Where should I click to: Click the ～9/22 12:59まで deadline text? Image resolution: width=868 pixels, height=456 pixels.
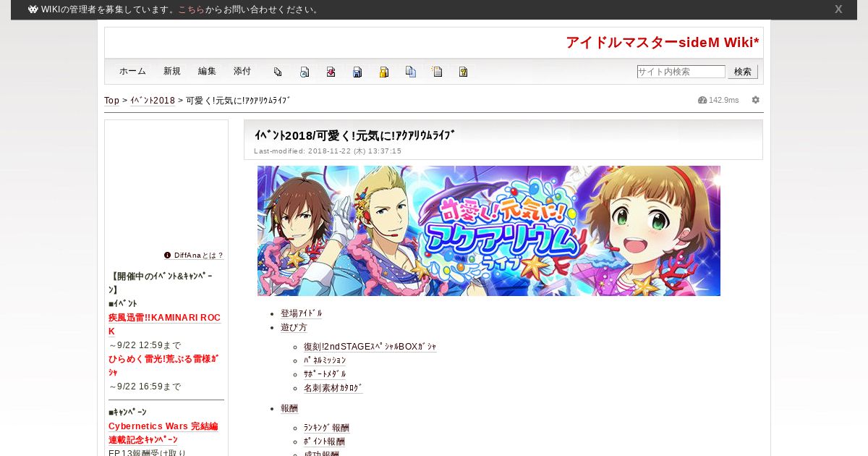coord(145,345)
